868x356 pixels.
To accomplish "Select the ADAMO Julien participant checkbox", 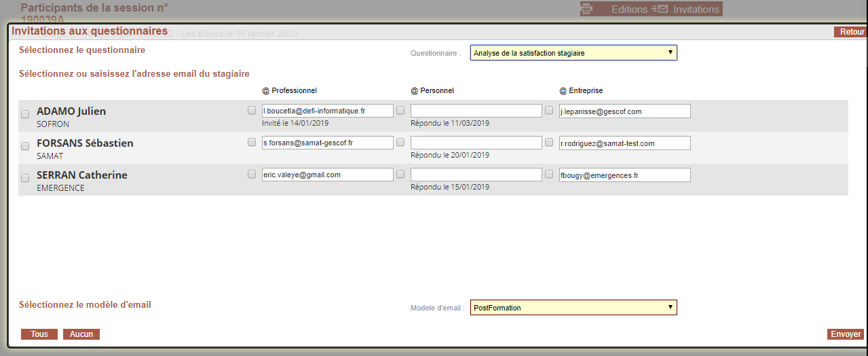I will click(25, 114).
